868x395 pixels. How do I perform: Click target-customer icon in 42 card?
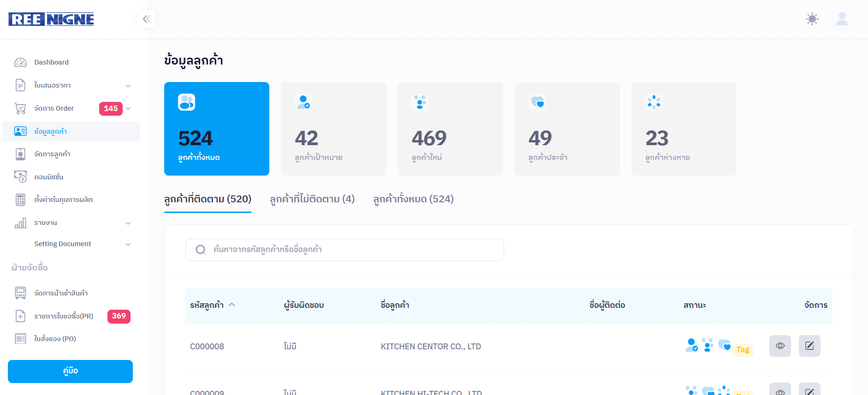pos(303,102)
